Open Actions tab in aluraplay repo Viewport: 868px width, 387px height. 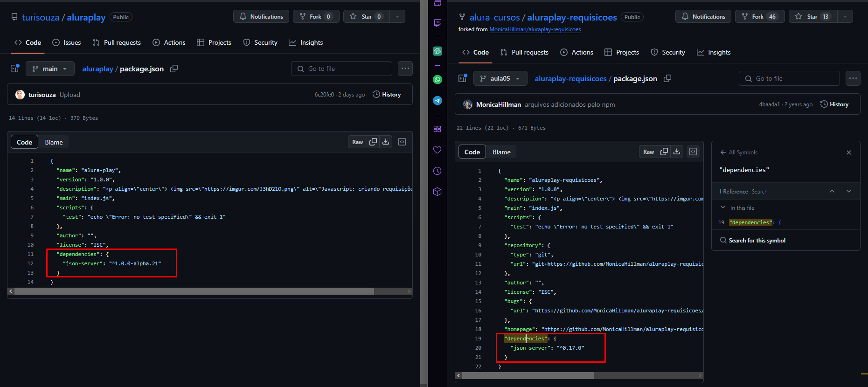(169, 42)
